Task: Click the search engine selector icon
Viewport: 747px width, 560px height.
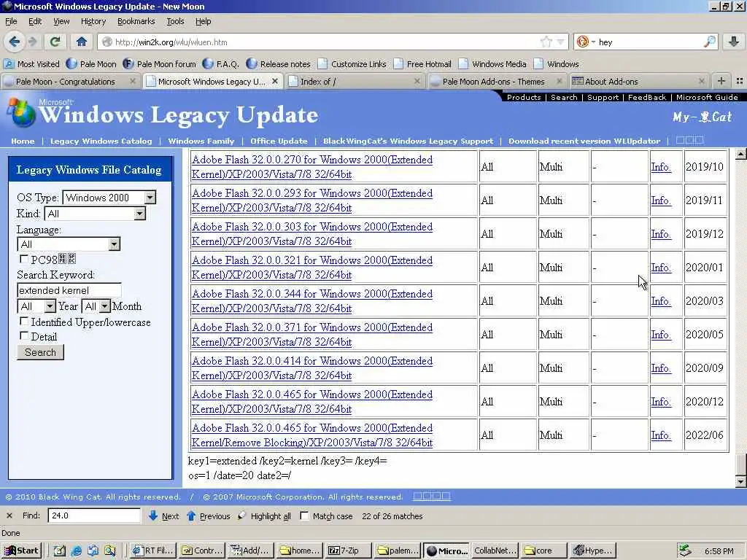Action: coord(586,42)
